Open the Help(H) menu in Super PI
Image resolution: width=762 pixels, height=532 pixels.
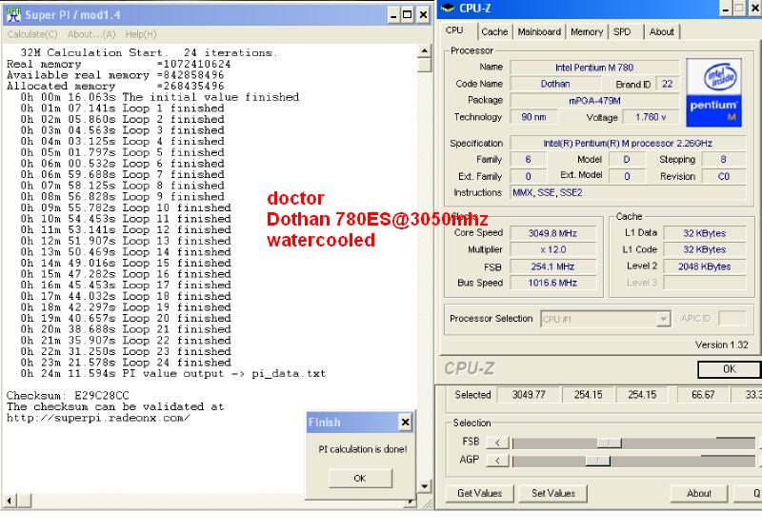click(x=141, y=34)
